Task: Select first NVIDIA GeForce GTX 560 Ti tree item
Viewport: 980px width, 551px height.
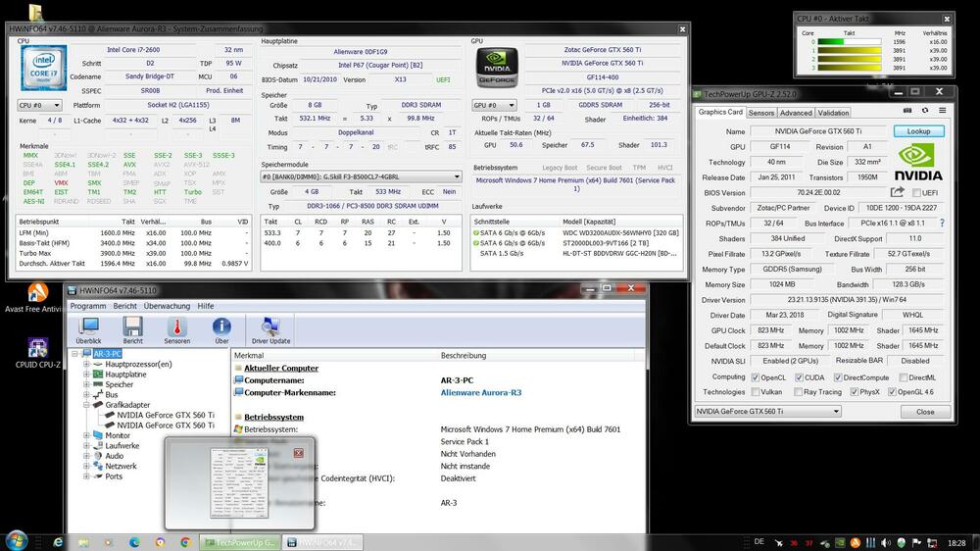Action: coord(165,415)
